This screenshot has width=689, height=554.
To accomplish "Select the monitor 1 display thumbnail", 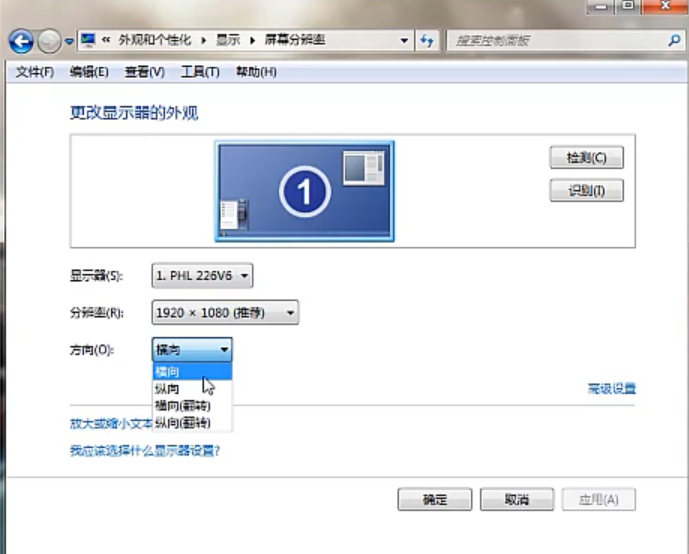I will pos(304,191).
